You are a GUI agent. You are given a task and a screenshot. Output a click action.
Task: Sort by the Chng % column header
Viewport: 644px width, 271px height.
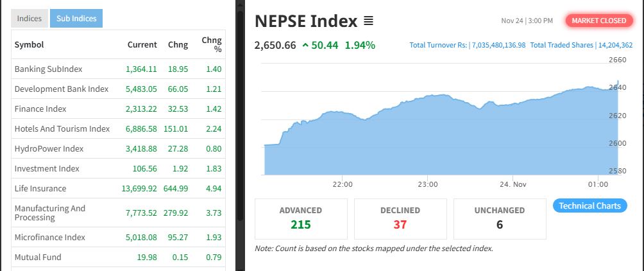point(212,44)
